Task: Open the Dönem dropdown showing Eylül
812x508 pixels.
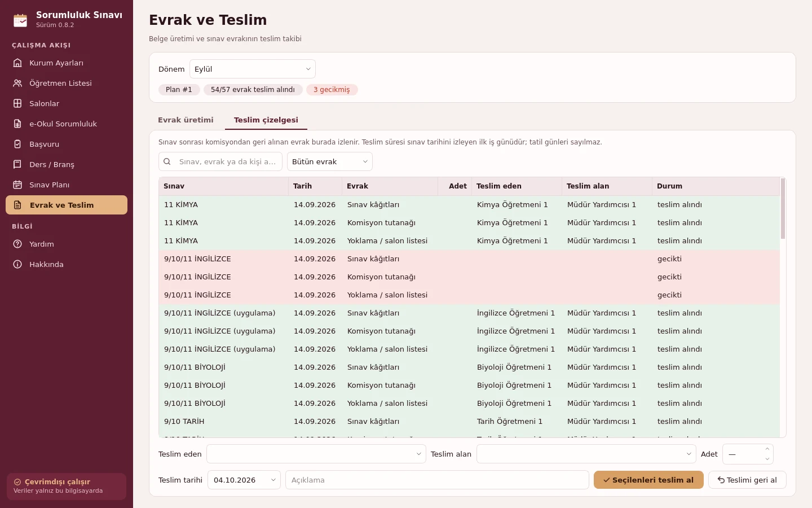Action: [x=253, y=69]
